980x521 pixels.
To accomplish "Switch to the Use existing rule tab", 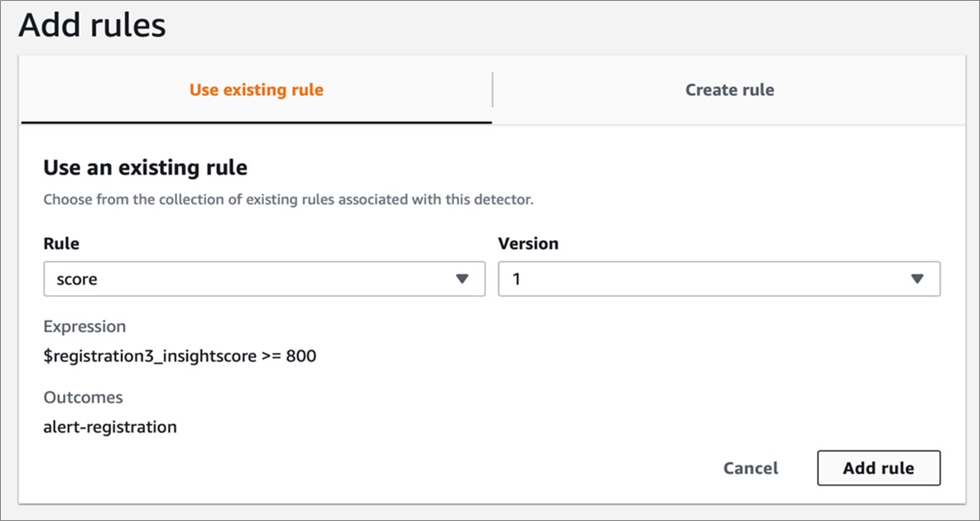I will 257,90.
